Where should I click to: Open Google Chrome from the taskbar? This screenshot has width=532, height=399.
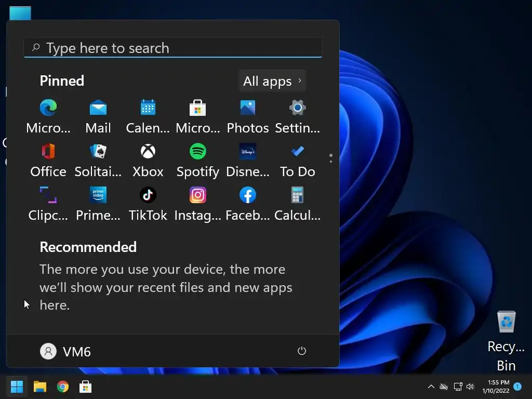tap(63, 387)
